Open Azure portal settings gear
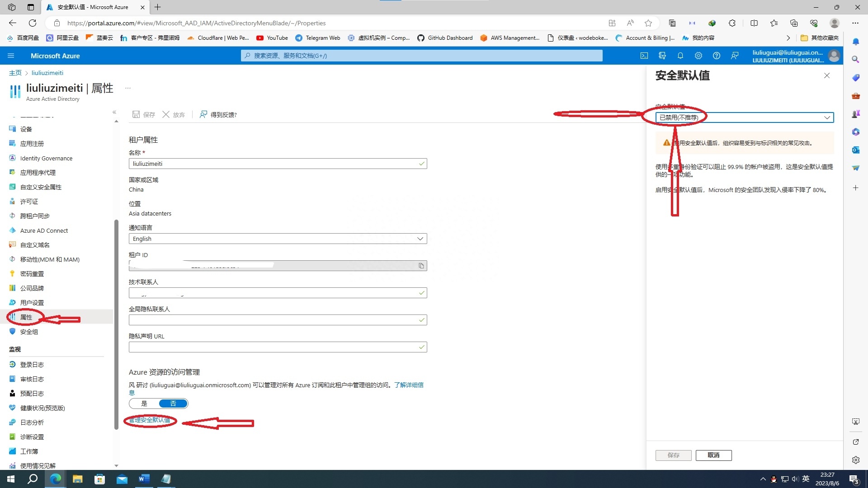868x488 pixels. point(698,56)
